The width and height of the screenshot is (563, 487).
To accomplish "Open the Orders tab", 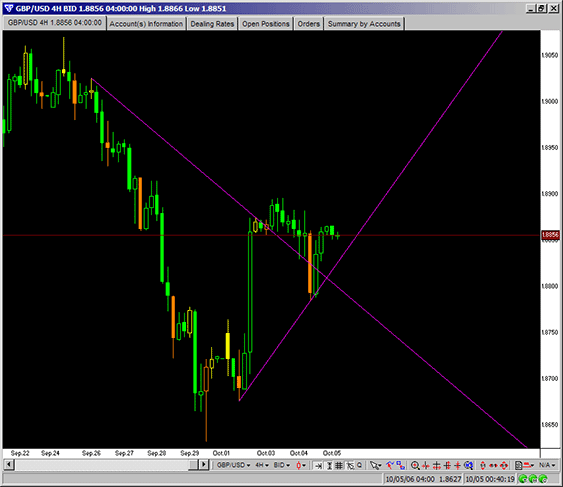I will pyautogui.click(x=308, y=24).
